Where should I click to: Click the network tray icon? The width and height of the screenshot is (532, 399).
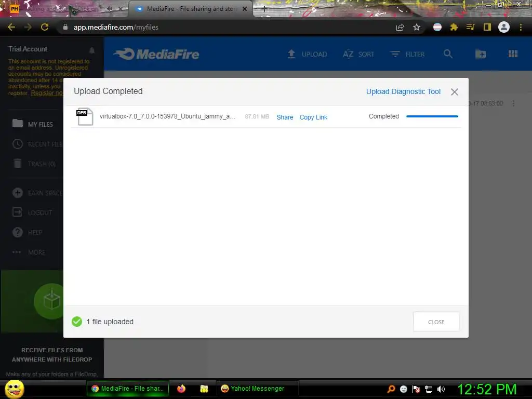(x=429, y=389)
